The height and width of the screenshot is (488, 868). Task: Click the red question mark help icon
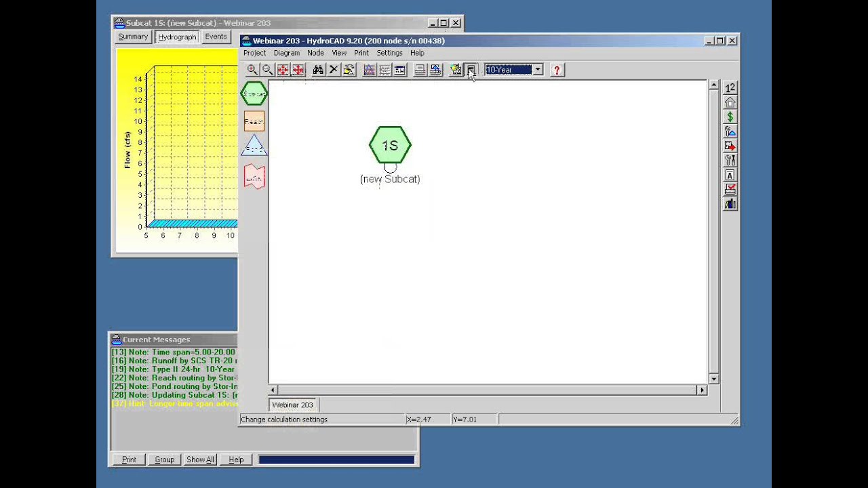click(557, 70)
